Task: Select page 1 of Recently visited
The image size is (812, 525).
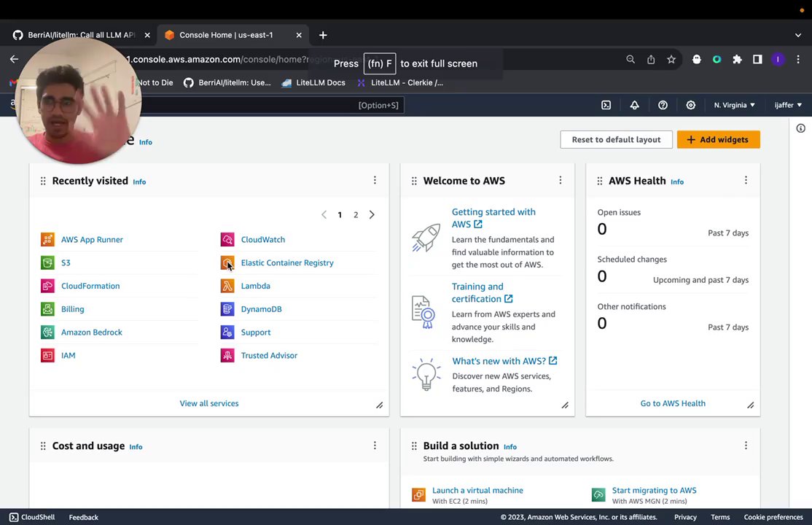Action: 340,215
